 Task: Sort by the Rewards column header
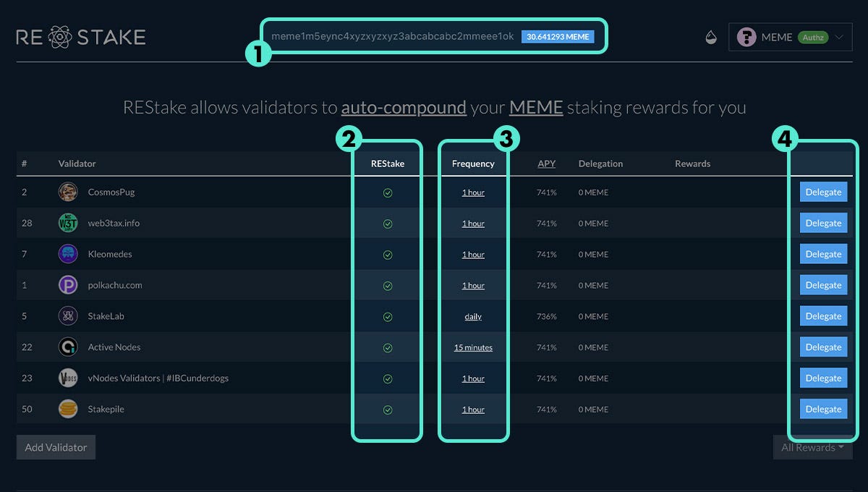(x=693, y=164)
